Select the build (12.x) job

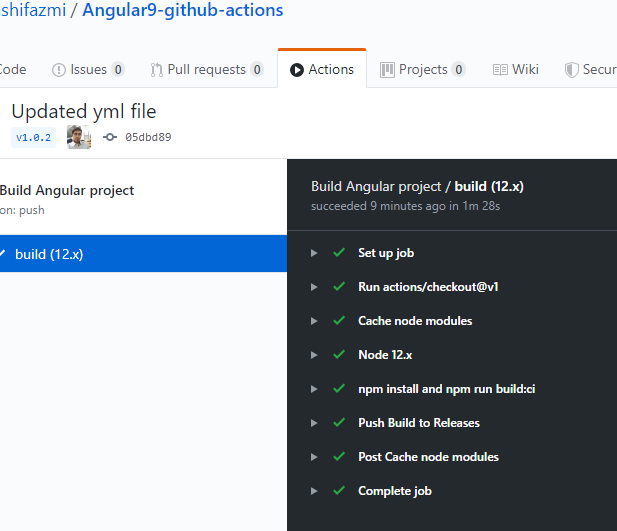(49, 254)
